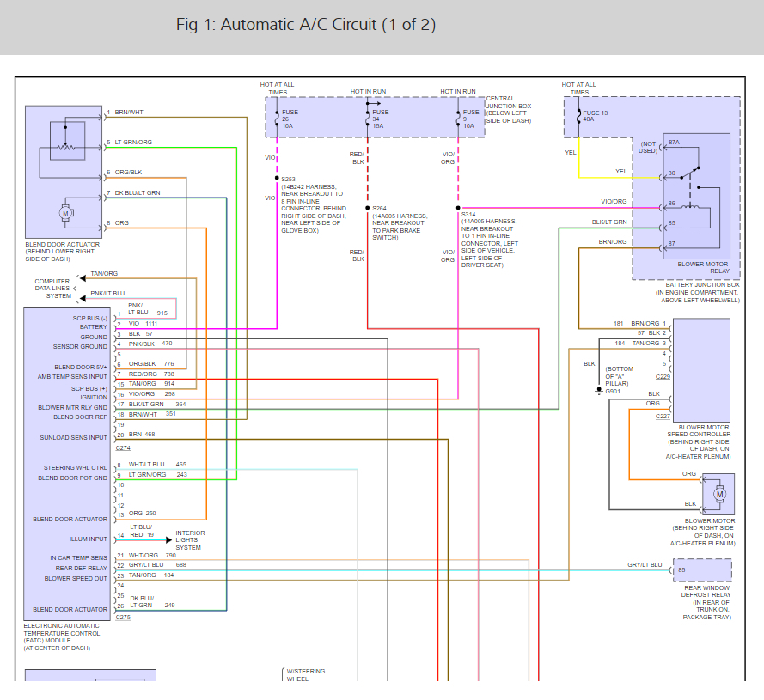Click the 'BLOWER MOTOR RELAY' label
The width and height of the screenshot is (764, 700).
[x=703, y=267]
